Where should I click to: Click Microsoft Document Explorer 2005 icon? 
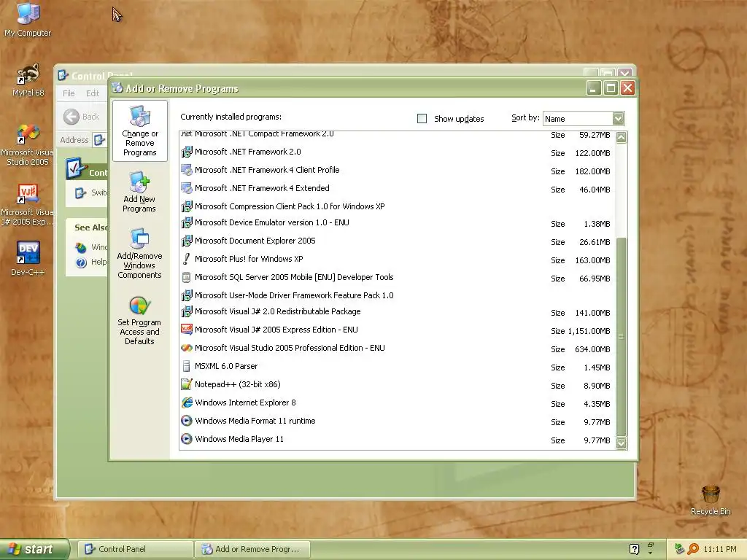(x=187, y=241)
